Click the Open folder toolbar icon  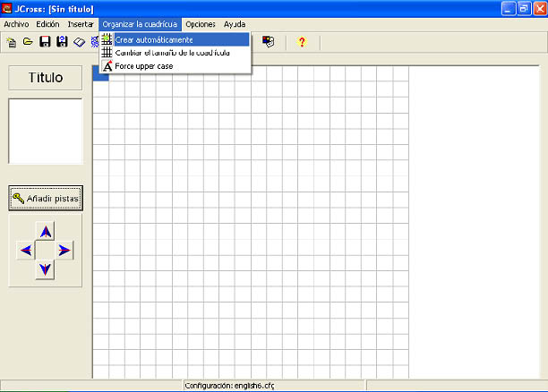[28, 42]
